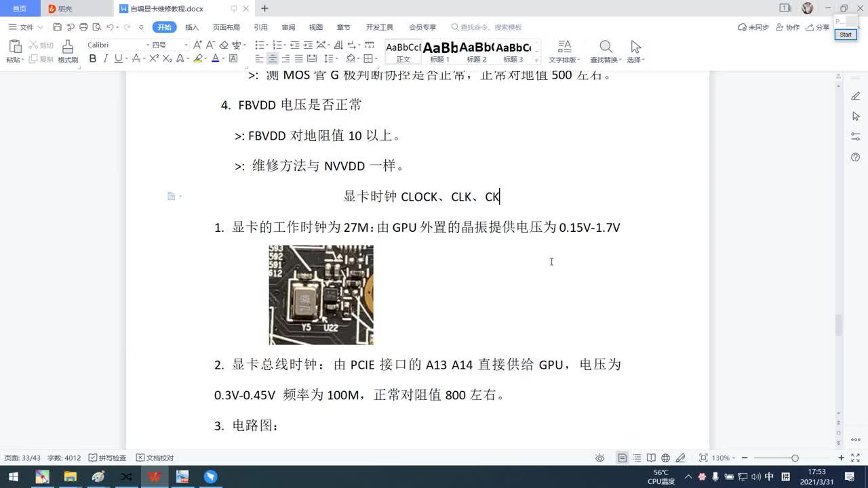Apply Subscript formatting
This screenshot has width=868, height=488.
point(167,59)
